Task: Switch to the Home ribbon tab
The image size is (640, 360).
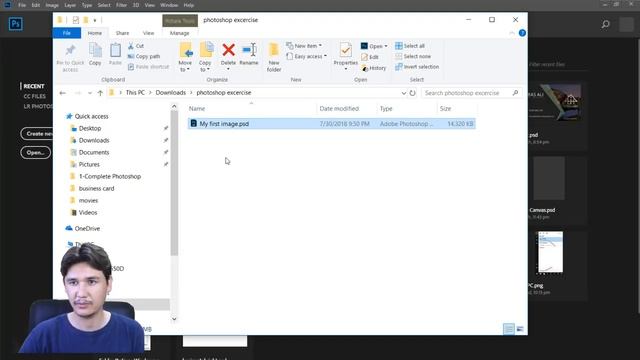Action: coord(95,33)
